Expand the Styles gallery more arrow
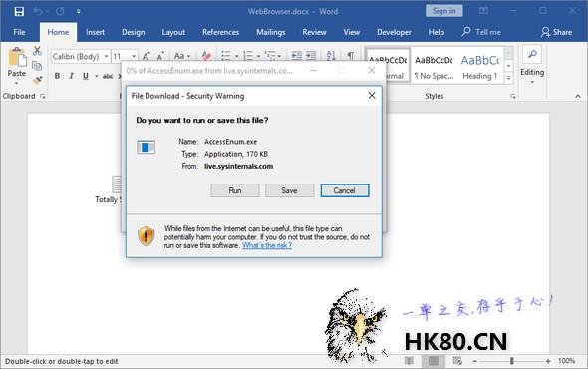This screenshot has width=588, height=369. (x=508, y=78)
